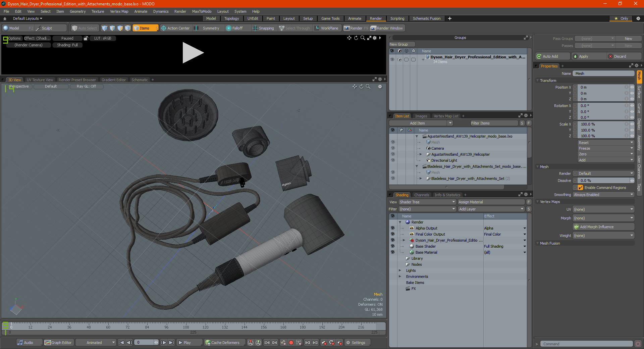Screen dimensions: 644x349
Task: Click the Dissolve percentage slider field
Action: [603, 181]
